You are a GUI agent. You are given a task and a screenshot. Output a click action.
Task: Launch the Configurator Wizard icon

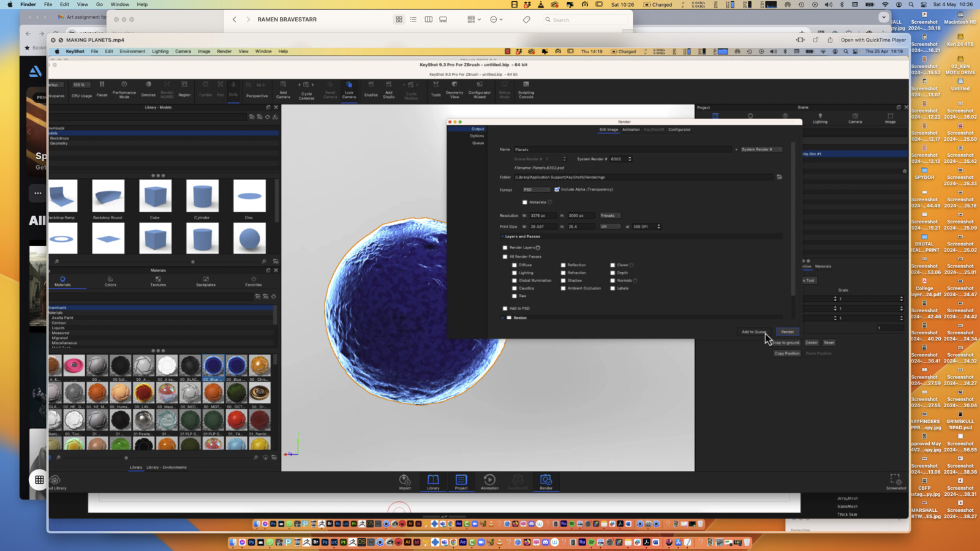pos(480,89)
